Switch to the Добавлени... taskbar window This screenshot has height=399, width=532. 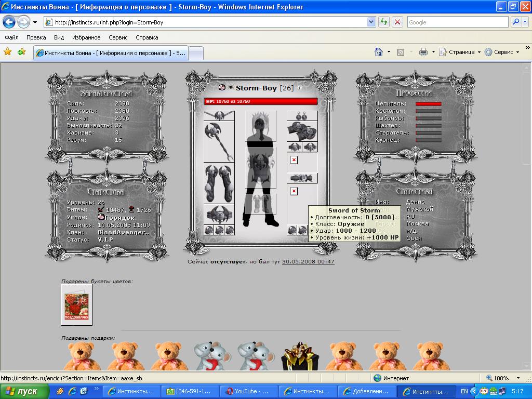[366, 391]
